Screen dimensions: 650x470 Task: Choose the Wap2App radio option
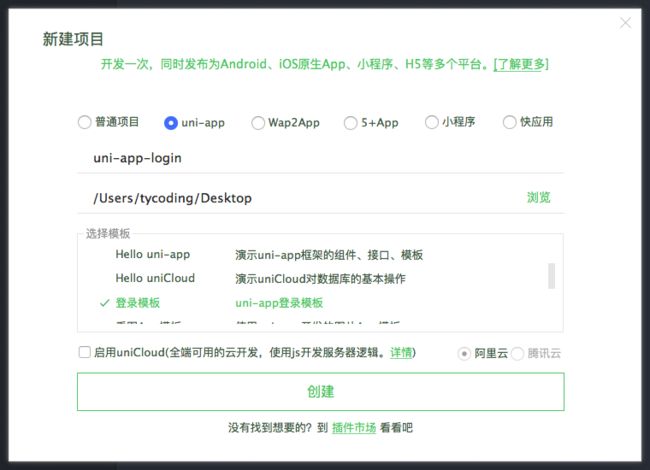tap(258, 123)
